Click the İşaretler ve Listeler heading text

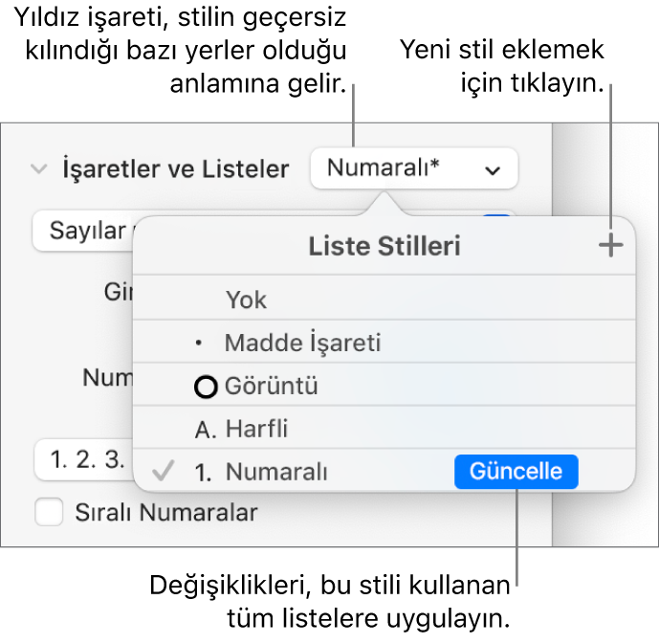tap(175, 169)
